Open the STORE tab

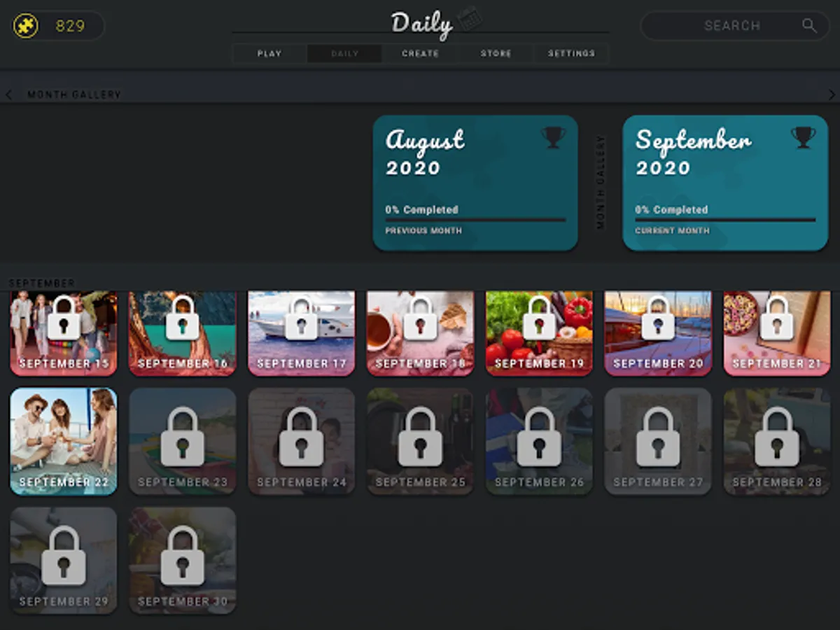[496, 53]
